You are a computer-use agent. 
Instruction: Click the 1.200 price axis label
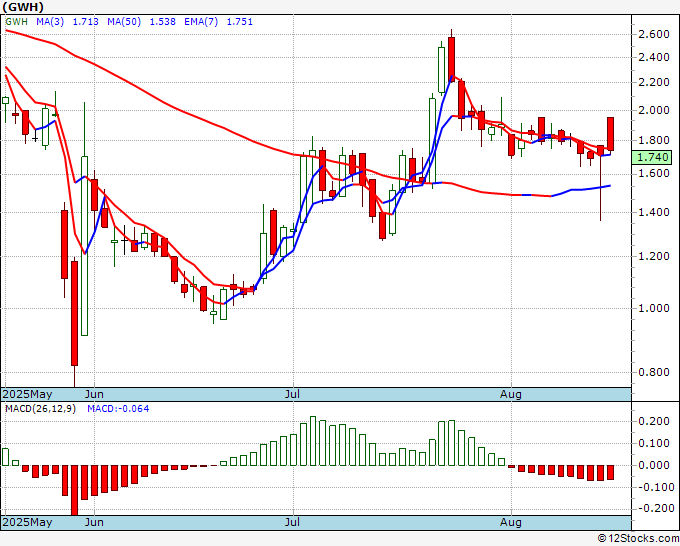pos(654,256)
